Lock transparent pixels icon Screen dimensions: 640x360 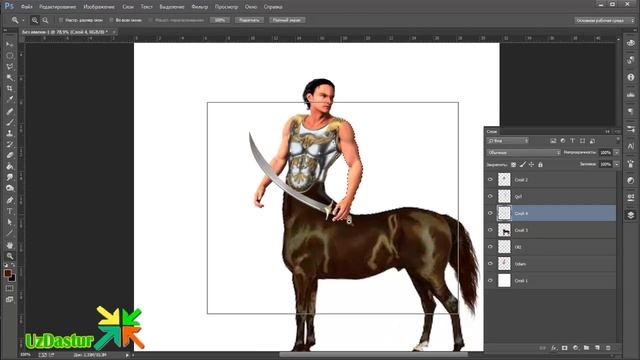click(x=513, y=164)
